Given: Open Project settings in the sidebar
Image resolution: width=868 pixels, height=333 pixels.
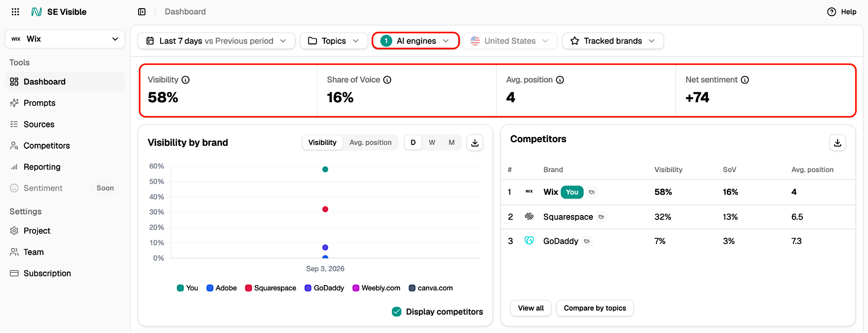Looking at the screenshot, I should pyautogui.click(x=65, y=231).
